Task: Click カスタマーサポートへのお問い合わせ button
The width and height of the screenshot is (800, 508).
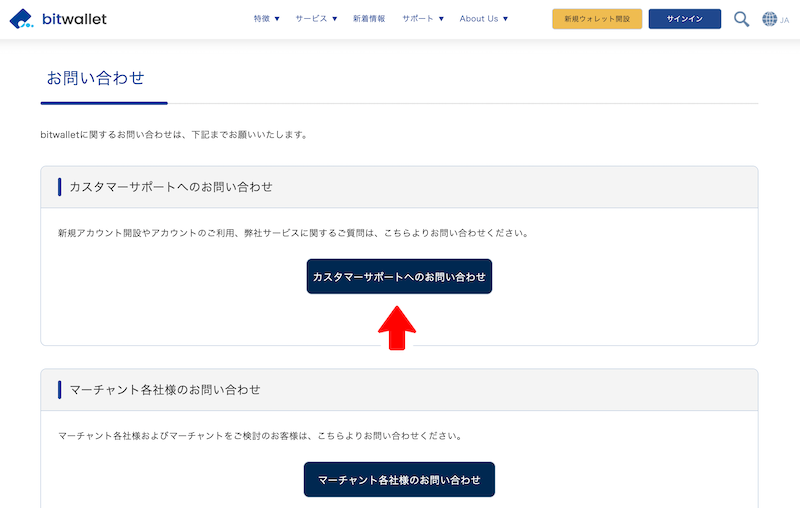Action: coord(399,276)
